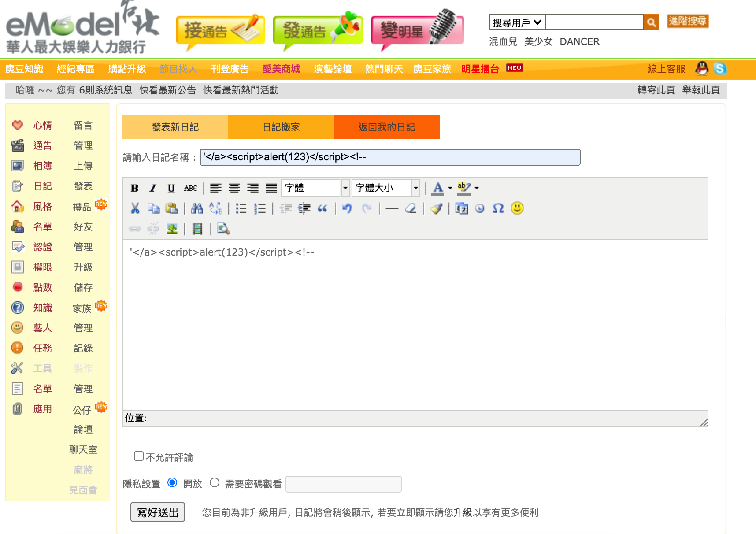This screenshot has width=756, height=534.
Task: Insert current date
Action: [x=462, y=208]
